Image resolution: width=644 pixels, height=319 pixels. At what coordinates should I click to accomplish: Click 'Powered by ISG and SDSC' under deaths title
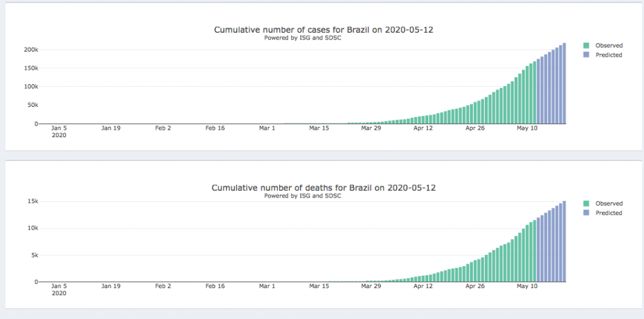pyautogui.click(x=303, y=196)
